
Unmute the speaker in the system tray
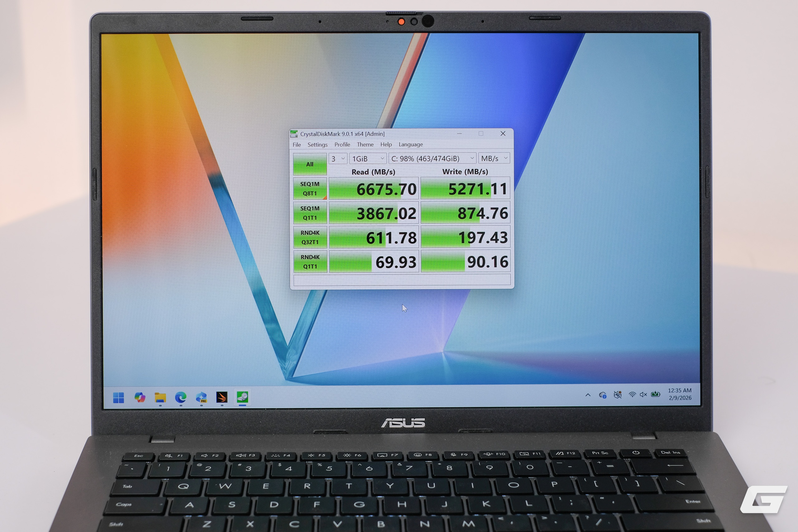(643, 394)
